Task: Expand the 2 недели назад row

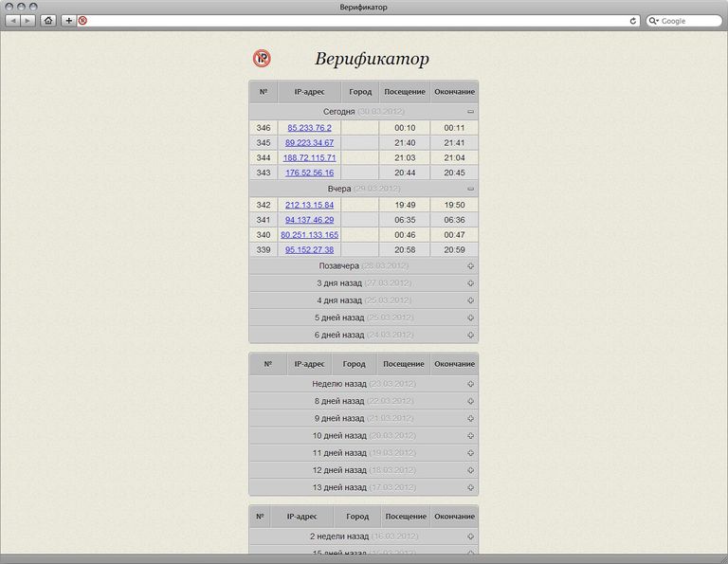Action: (471, 537)
